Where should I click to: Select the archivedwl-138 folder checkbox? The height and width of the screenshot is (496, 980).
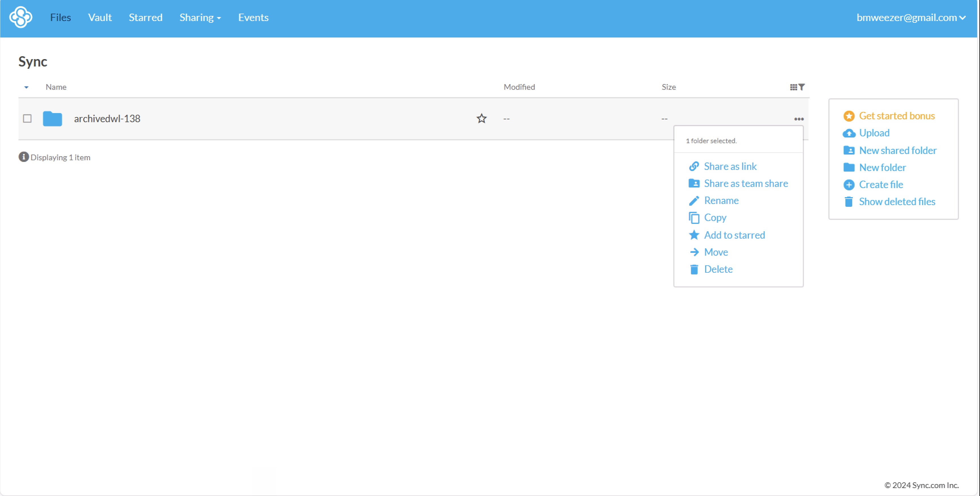tap(27, 119)
